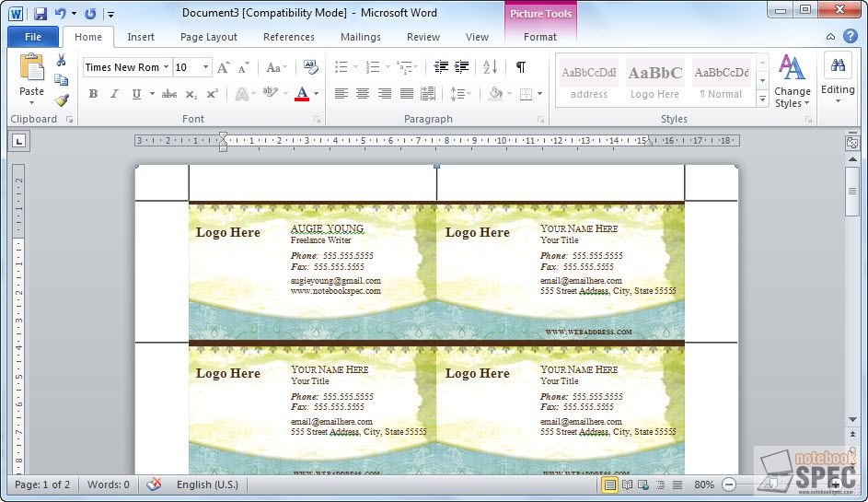Click the Clear Formatting icon
868x502 pixels.
[310, 67]
